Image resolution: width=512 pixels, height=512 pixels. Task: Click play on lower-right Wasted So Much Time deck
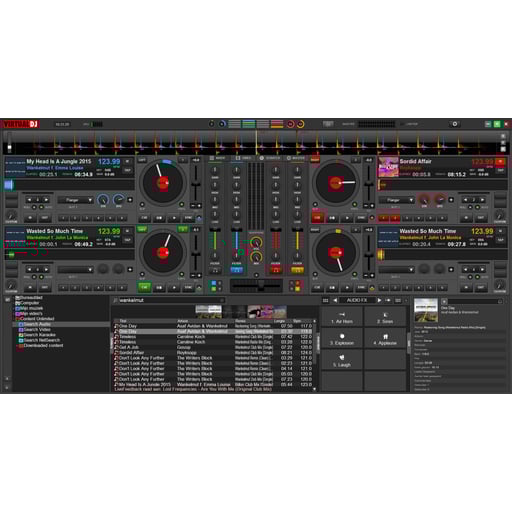coord(347,287)
